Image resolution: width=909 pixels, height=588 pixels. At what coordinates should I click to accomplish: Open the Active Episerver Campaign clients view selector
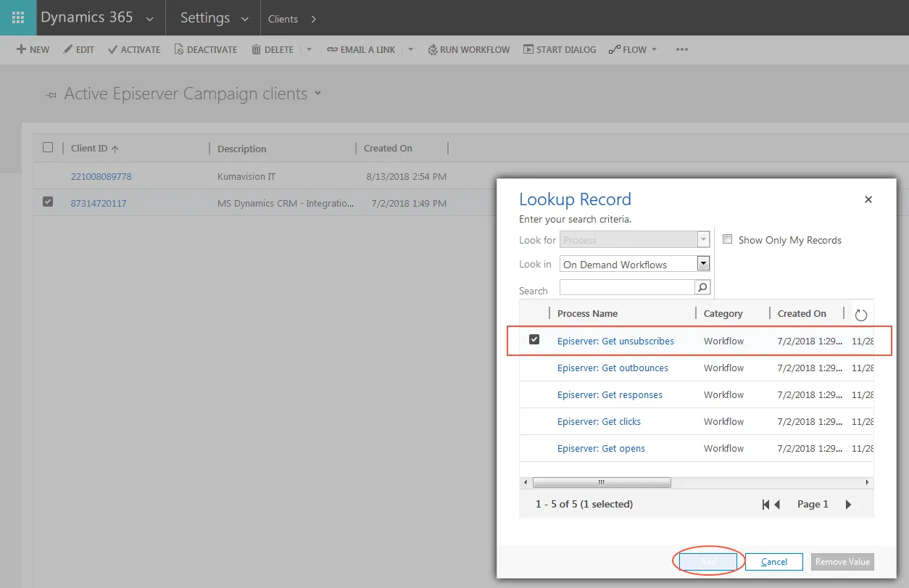pos(317,94)
